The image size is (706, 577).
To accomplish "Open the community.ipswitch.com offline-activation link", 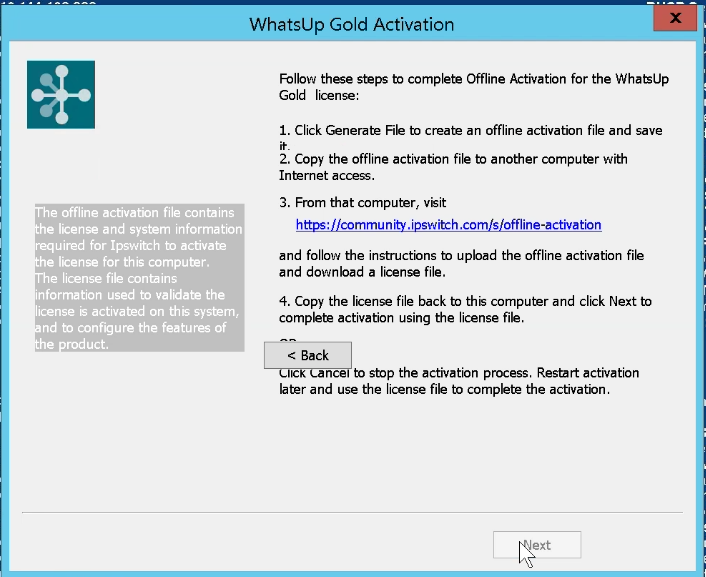I will coord(448,225).
